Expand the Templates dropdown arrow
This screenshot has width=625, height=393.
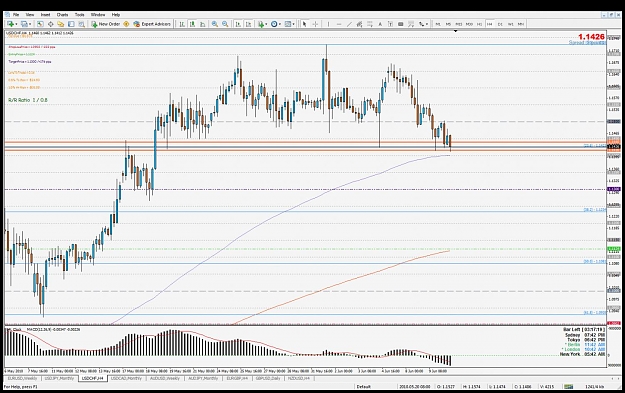tap(293, 24)
